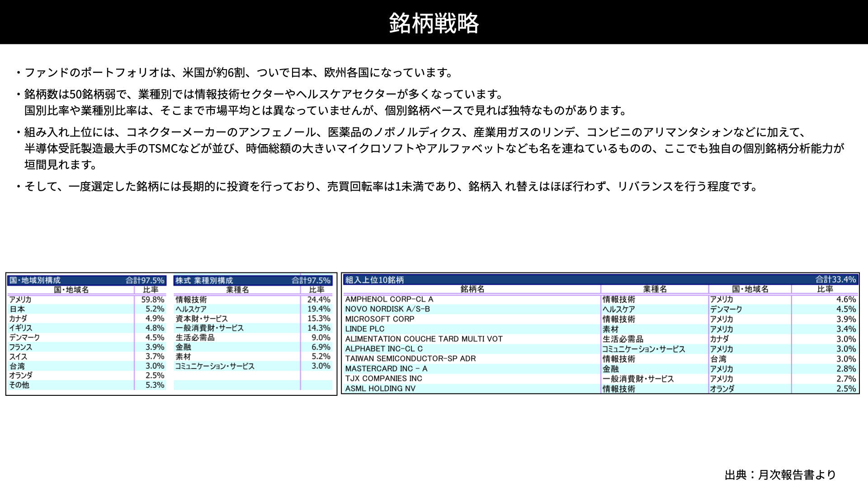
Task: Select LINDE PLC holding name
Action: [365, 329]
